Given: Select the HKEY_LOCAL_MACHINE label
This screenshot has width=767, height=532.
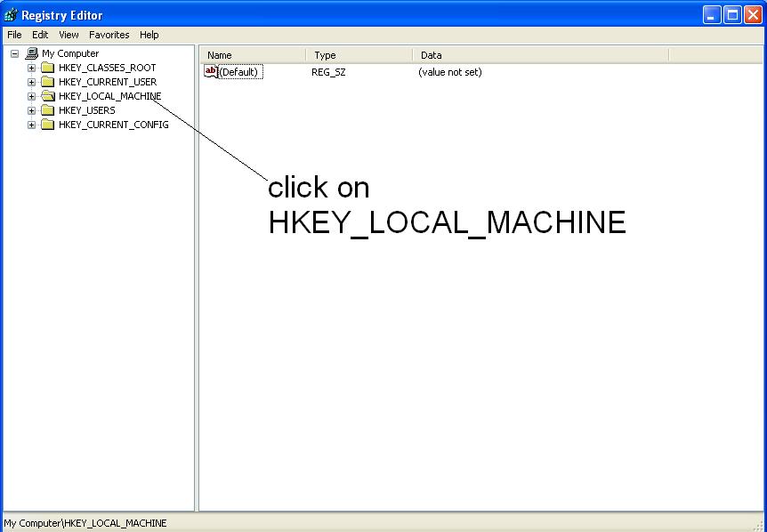Looking at the screenshot, I should point(109,96).
